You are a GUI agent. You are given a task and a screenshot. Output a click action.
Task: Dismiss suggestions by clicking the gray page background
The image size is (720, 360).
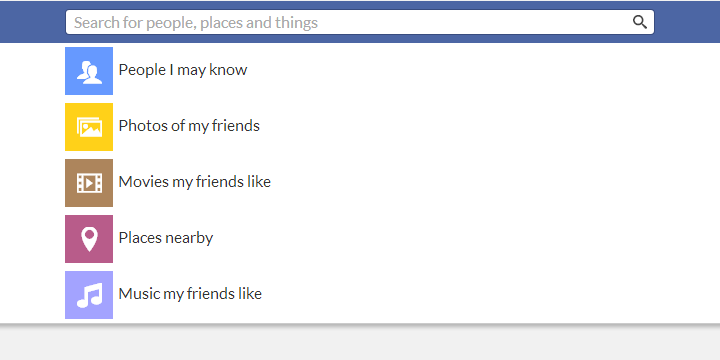[x=360, y=344]
